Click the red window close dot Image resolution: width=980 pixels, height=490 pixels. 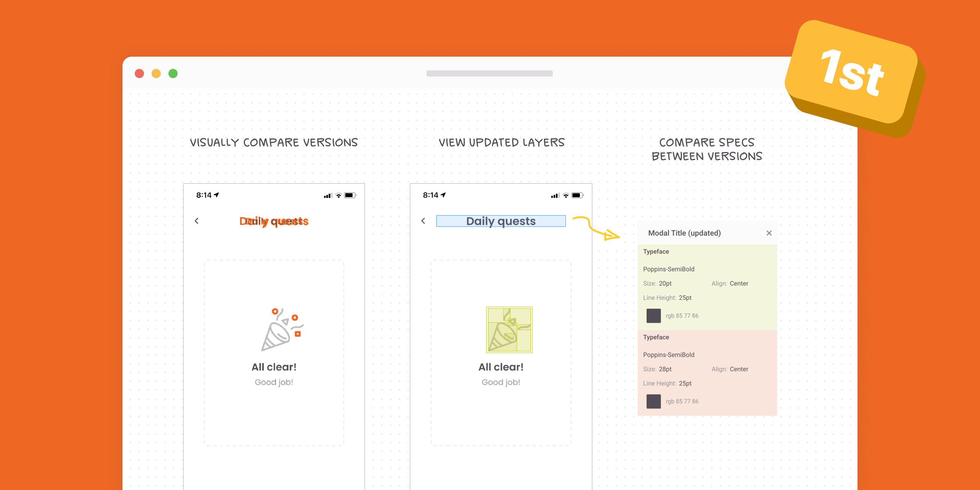tap(139, 73)
